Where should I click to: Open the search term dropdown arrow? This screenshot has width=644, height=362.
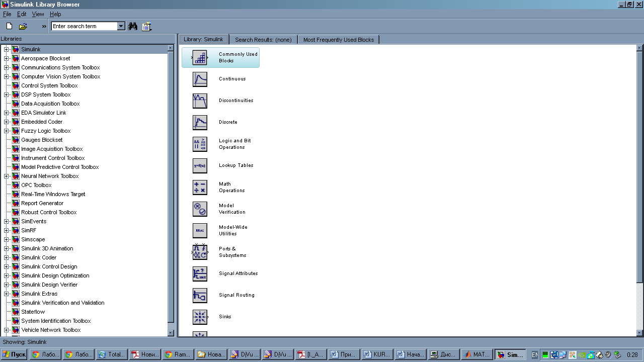point(121,26)
